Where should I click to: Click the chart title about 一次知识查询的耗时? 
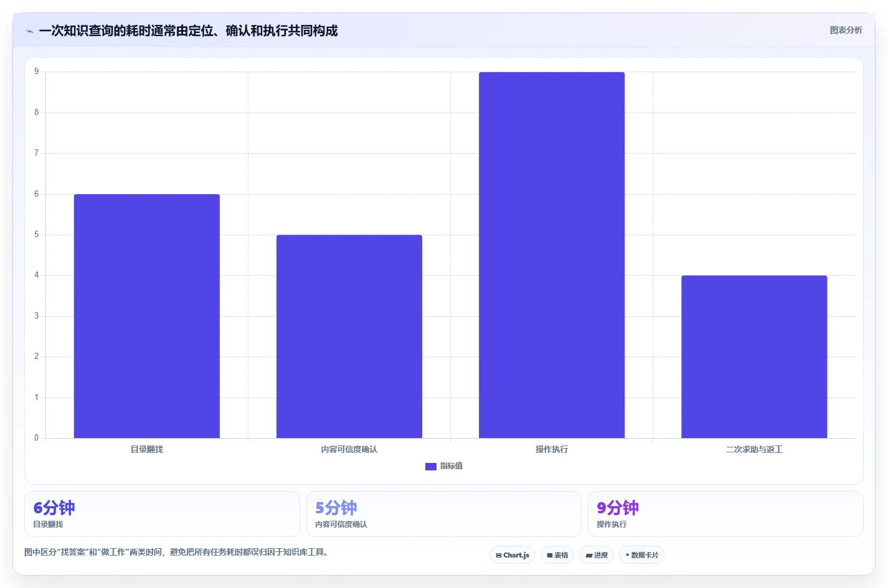point(188,30)
